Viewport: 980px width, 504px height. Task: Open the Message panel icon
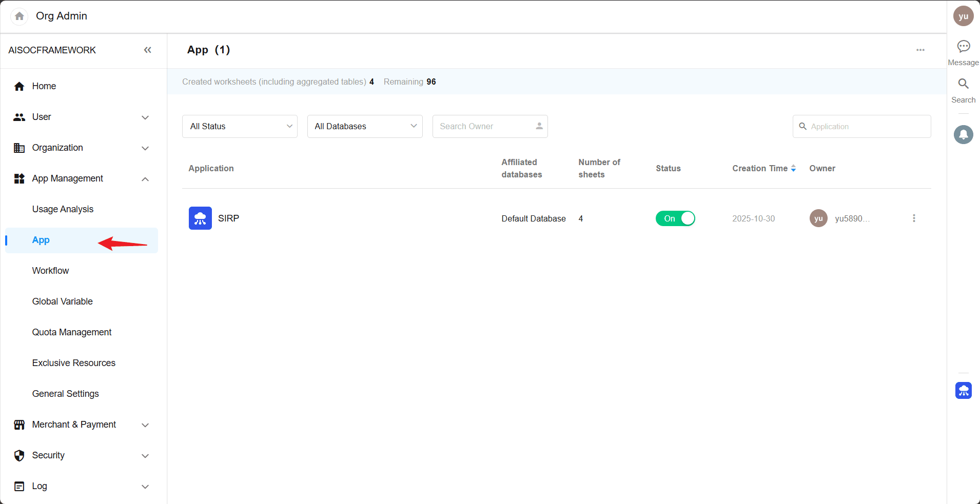tap(963, 47)
